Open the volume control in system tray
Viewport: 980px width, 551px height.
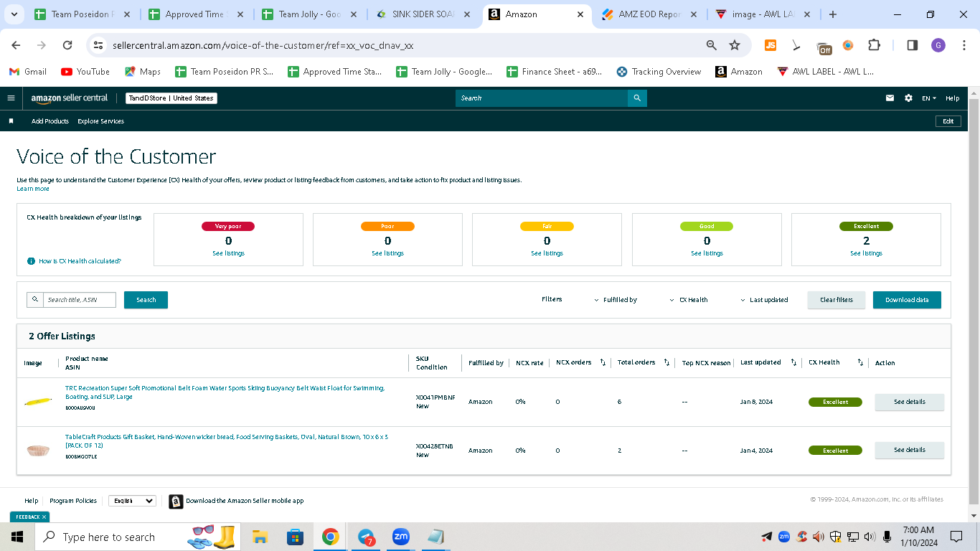point(870,537)
